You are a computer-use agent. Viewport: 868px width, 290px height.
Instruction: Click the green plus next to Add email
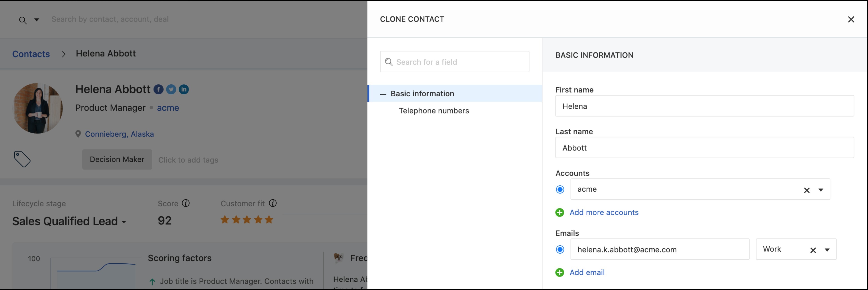[560, 272]
